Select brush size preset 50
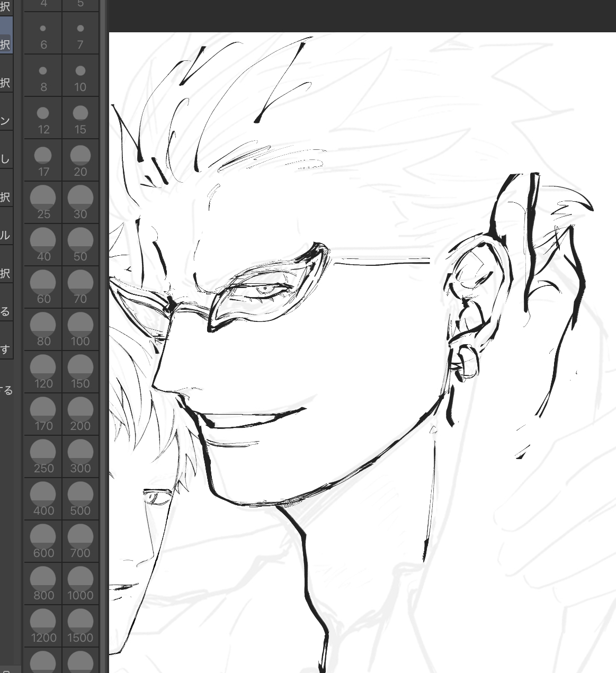Viewport: 616px width, 673px height. (80, 245)
